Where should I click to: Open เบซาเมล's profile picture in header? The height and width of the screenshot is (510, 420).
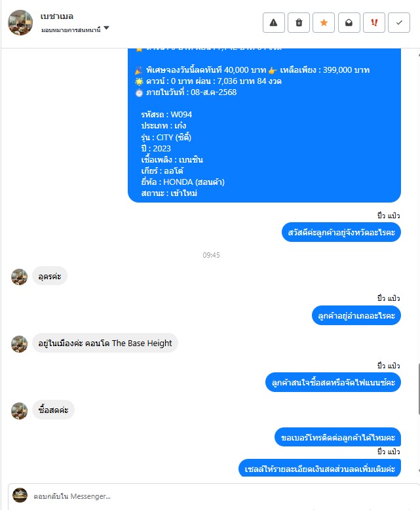click(x=20, y=22)
